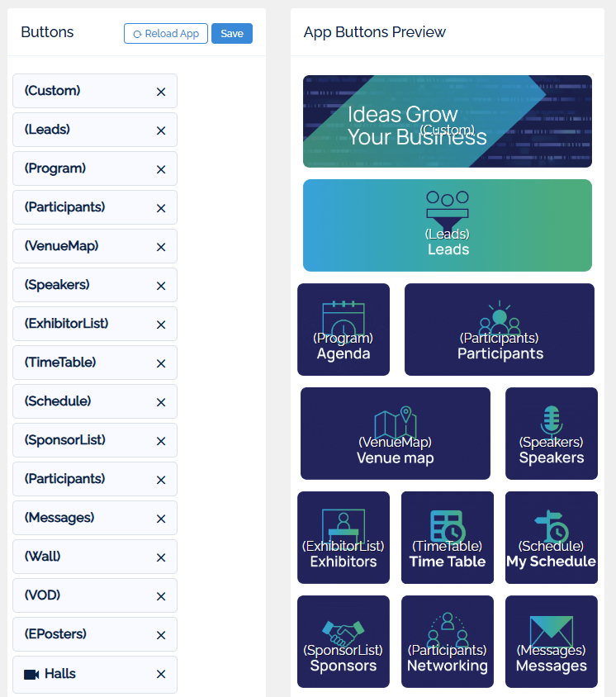Select the Speakers microphone tile
Viewport: 616px width, 697px height.
click(x=551, y=434)
